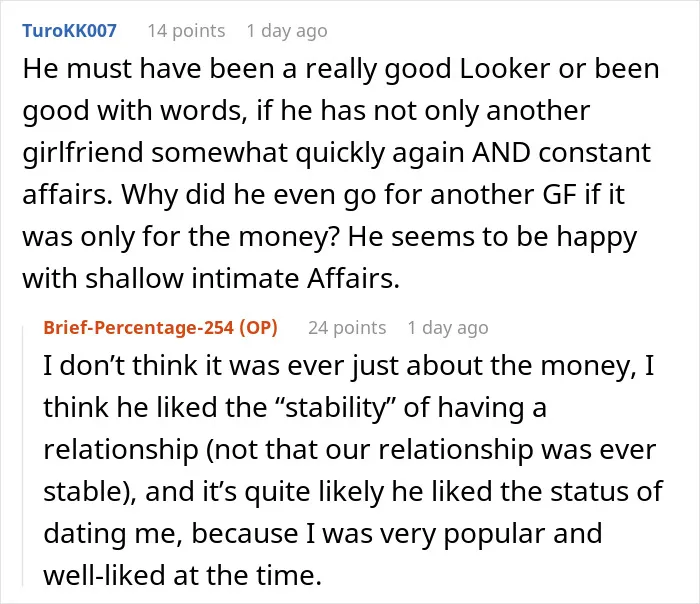Image resolution: width=700 pixels, height=604 pixels.
Task: Click the 24 points score
Action: (x=347, y=328)
